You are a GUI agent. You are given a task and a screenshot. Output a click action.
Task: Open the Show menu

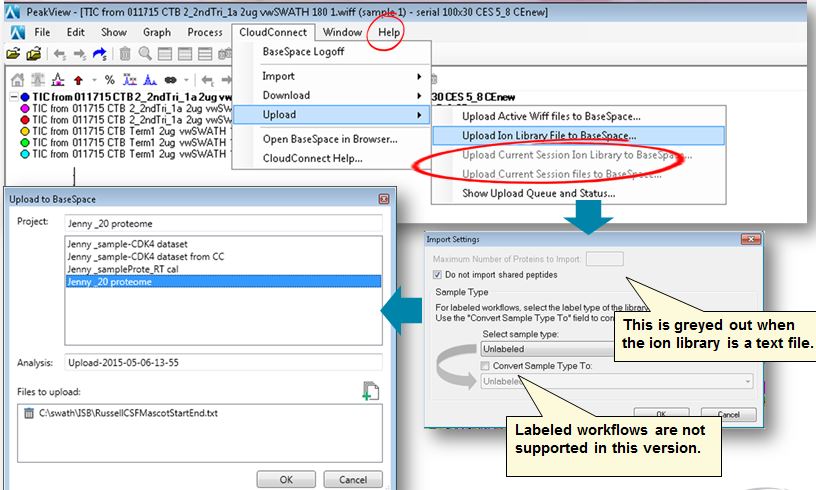[114, 32]
